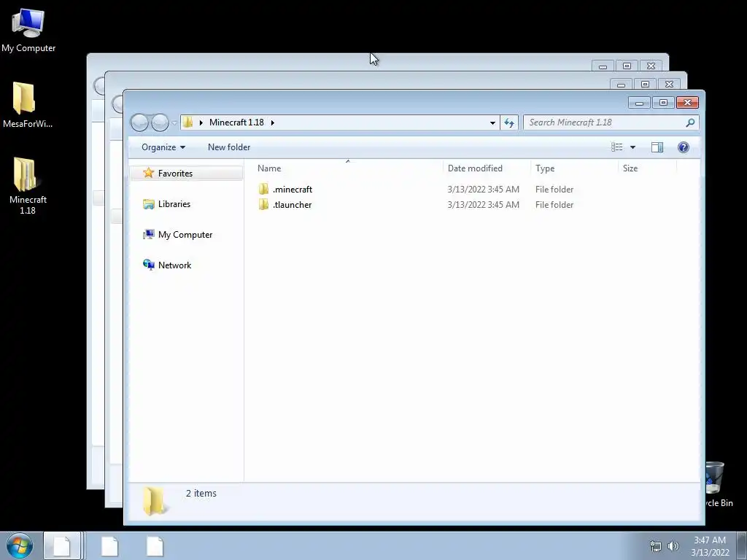
Task: Select Libraries in the navigation pane
Action: click(174, 204)
